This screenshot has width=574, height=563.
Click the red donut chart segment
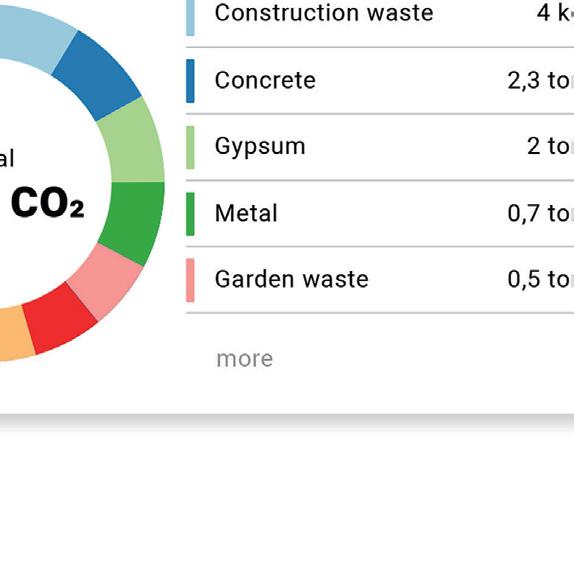point(60,319)
